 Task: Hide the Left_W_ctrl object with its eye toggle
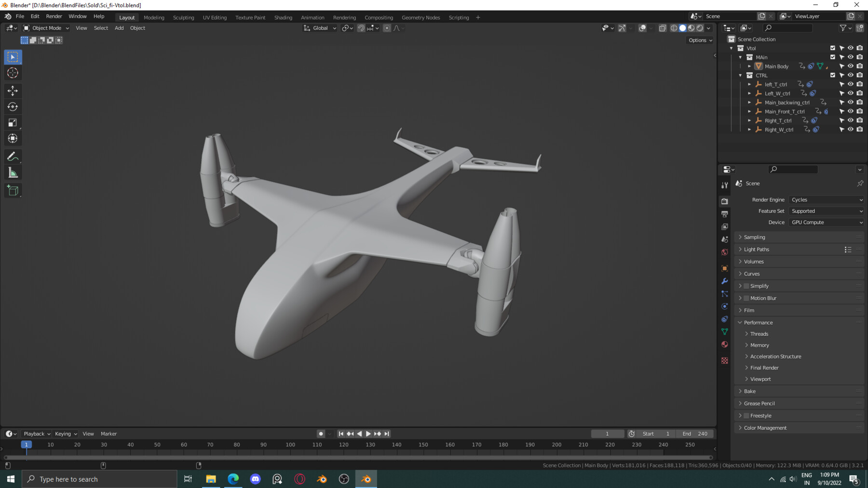coord(850,93)
